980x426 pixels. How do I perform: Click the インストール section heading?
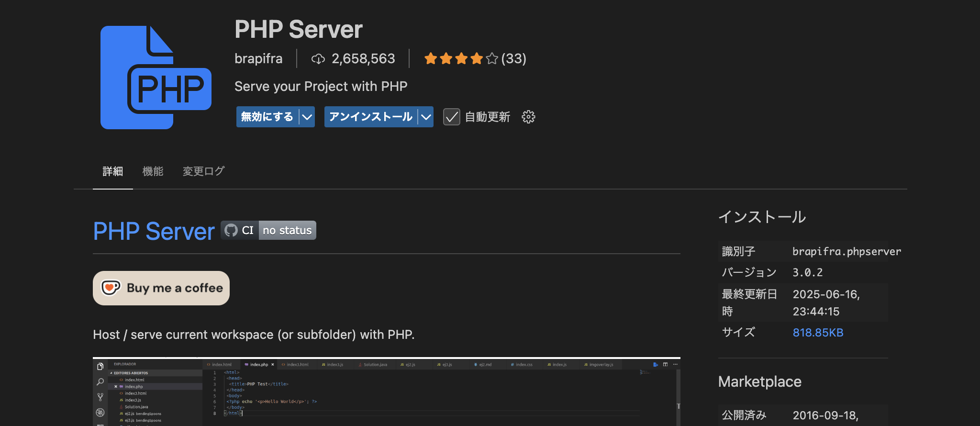tap(762, 217)
